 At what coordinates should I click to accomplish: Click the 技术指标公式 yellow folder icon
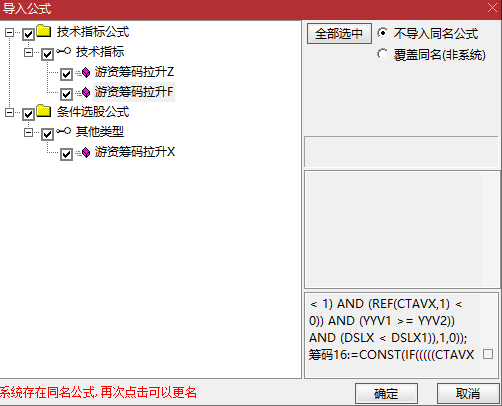[x=44, y=31]
